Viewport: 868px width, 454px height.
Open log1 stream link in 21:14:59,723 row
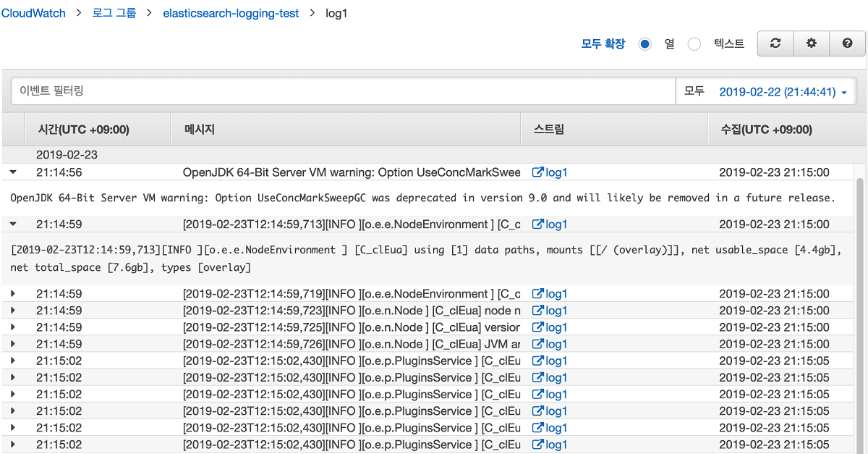click(x=550, y=311)
